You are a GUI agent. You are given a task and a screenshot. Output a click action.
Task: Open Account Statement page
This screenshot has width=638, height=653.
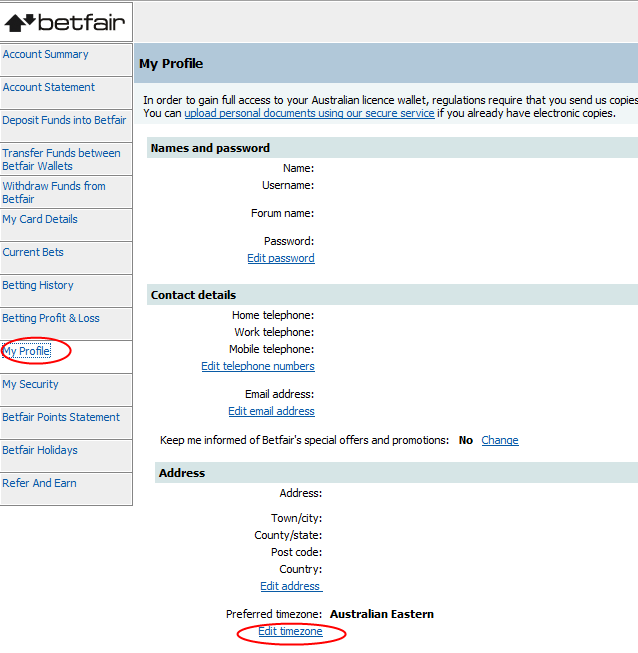49,87
